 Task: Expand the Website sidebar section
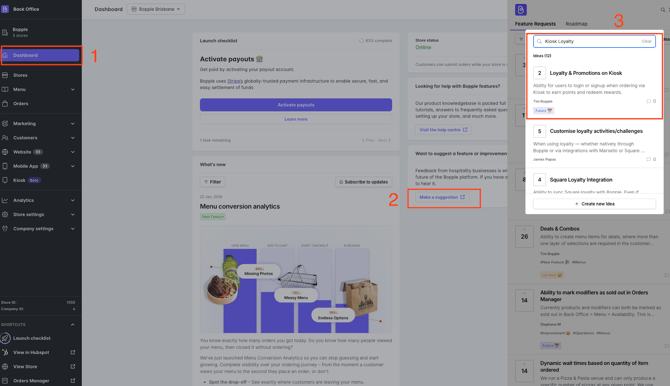[x=73, y=152]
